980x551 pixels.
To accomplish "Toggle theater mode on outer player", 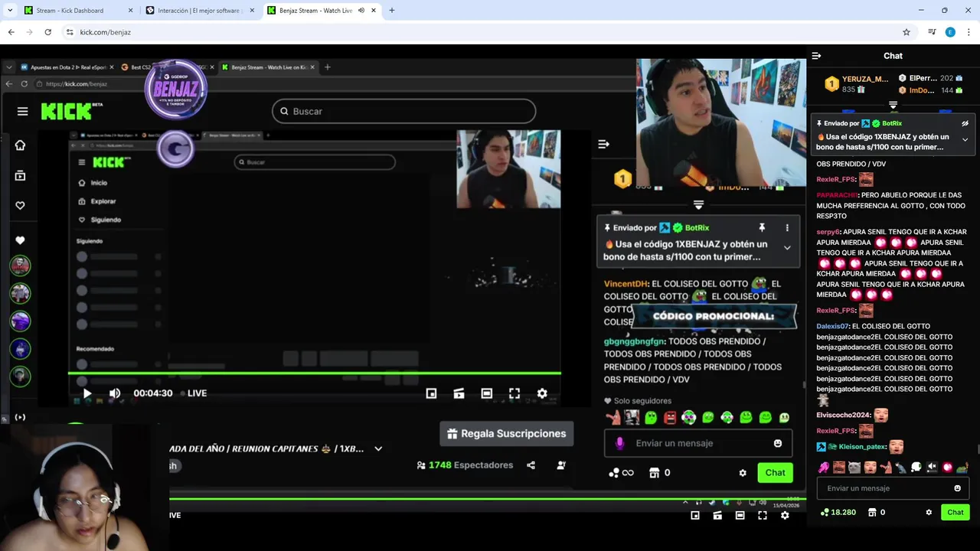I will tap(740, 515).
